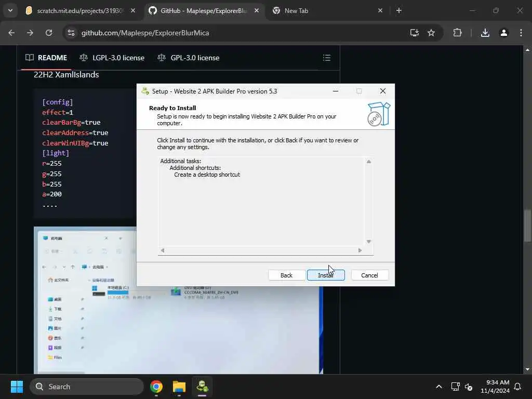Click right arrow of summary horizontal scrollbar
The height and width of the screenshot is (399, 532).
click(x=360, y=250)
